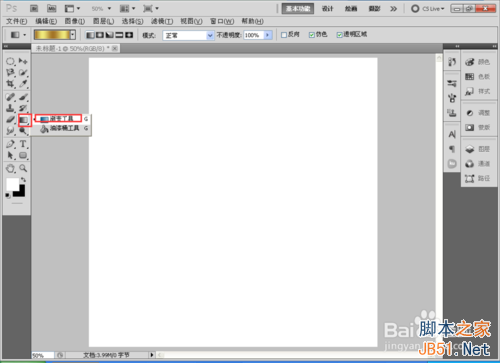Select the Elliptical Marquee tool
The image size is (500, 363).
point(10,61)
